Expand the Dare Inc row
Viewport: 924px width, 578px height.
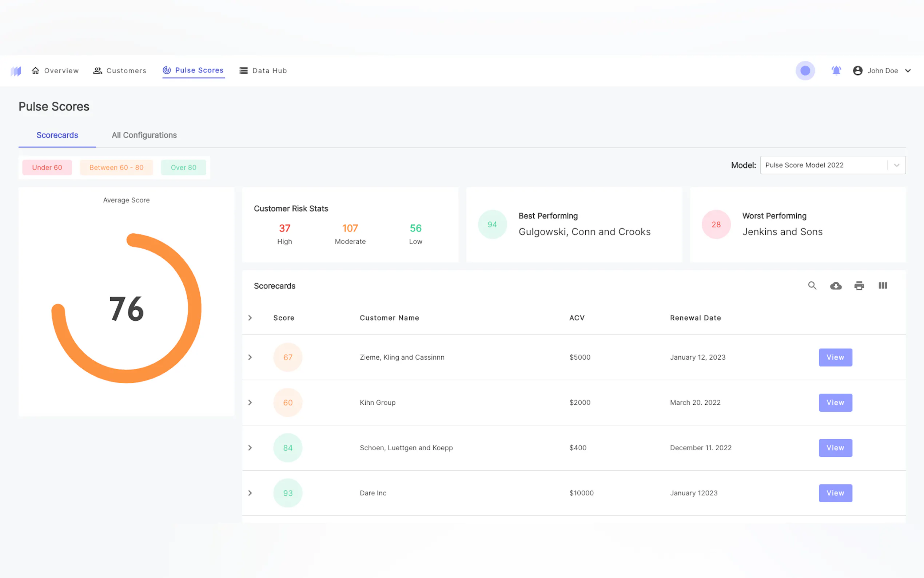250,493
